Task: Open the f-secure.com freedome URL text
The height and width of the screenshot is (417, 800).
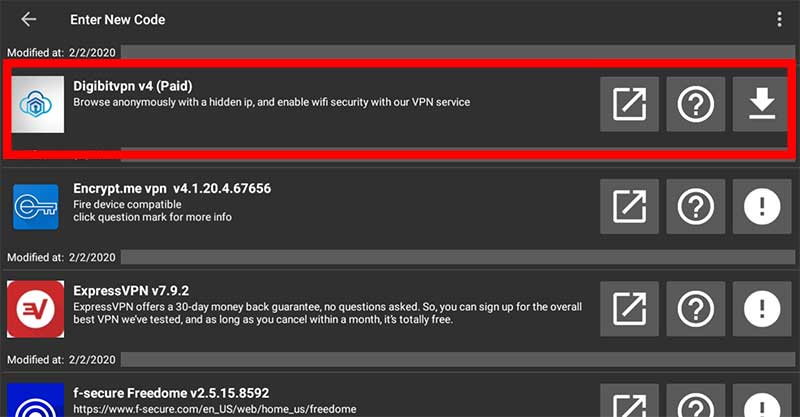Action: tap(215, 409)
